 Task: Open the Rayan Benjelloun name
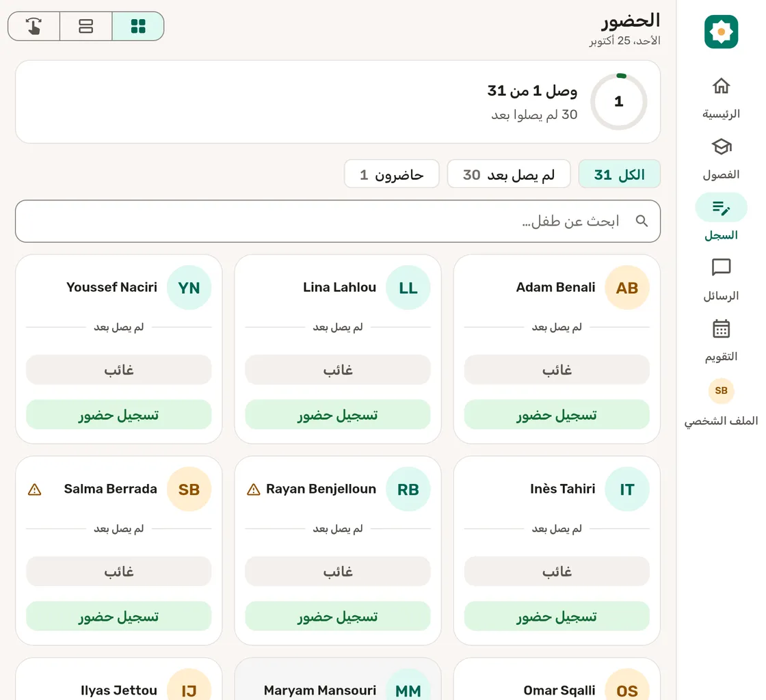point(321,489)
